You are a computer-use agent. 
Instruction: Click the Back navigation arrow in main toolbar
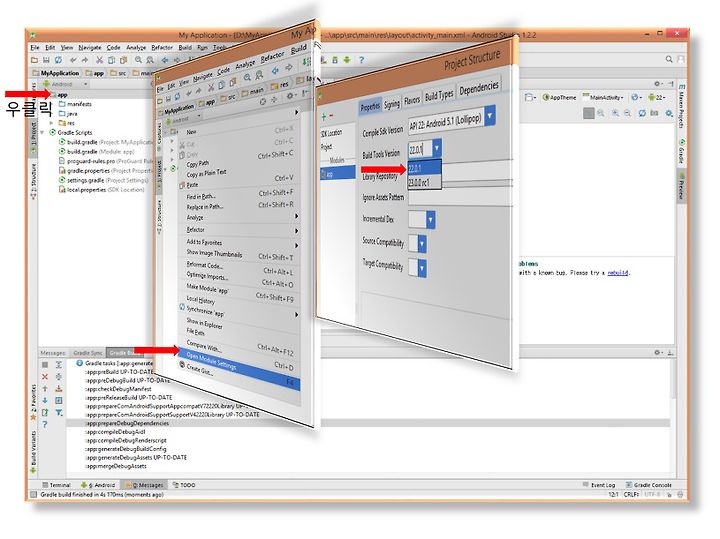coord(165,60)
